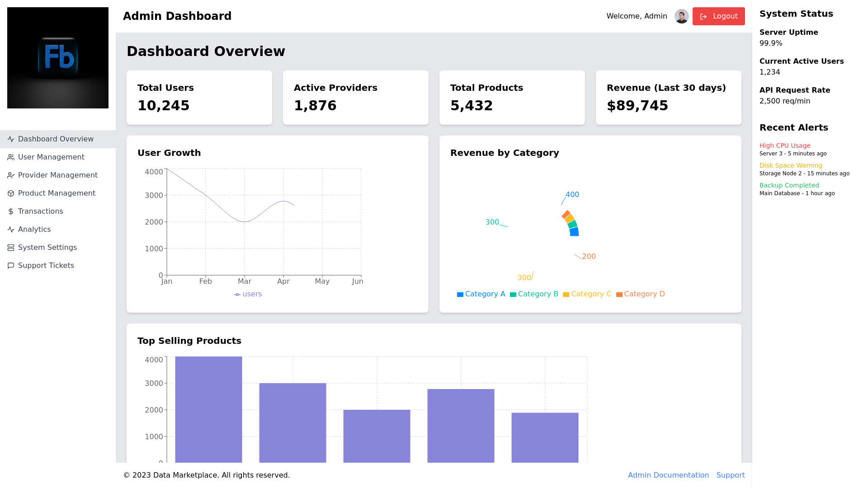Click the Fb logo image
This screenshot has width=868, height=488.
pos(58,58)
